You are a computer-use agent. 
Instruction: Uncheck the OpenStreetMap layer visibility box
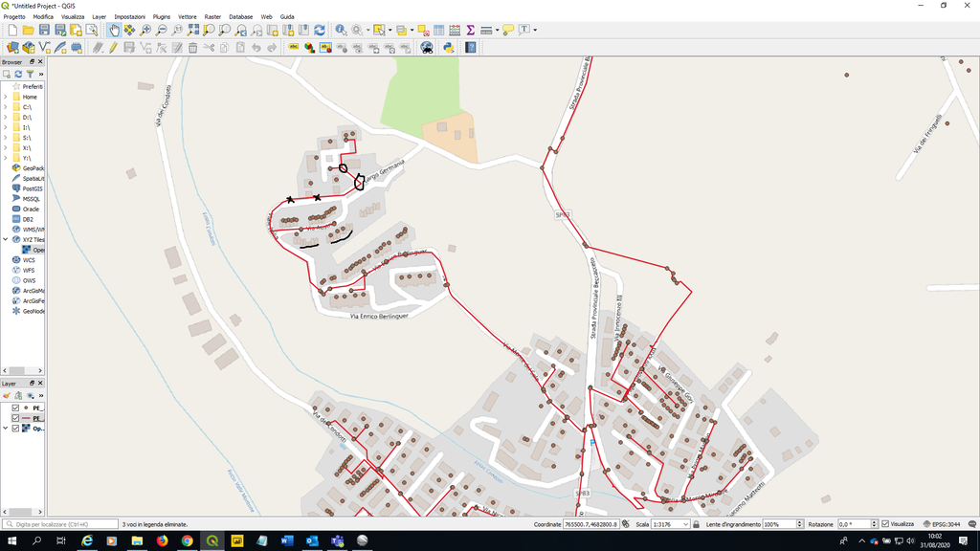click(x=15, y=429)
